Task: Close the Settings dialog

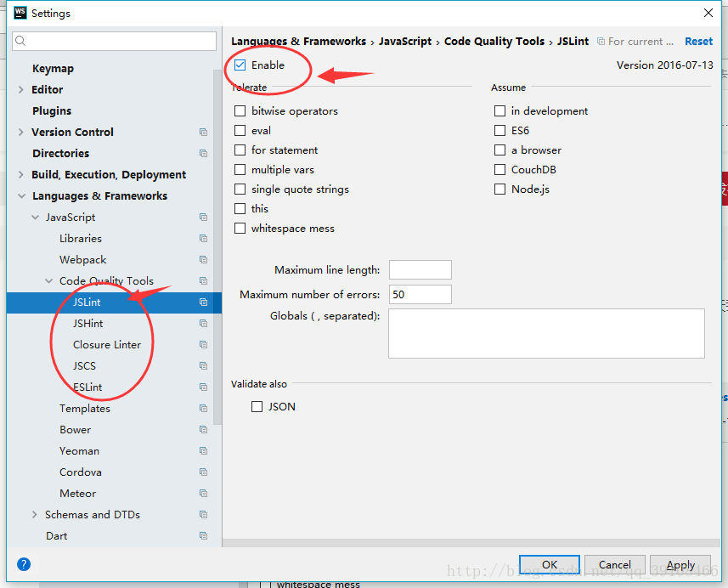Action: coord(708,13)
